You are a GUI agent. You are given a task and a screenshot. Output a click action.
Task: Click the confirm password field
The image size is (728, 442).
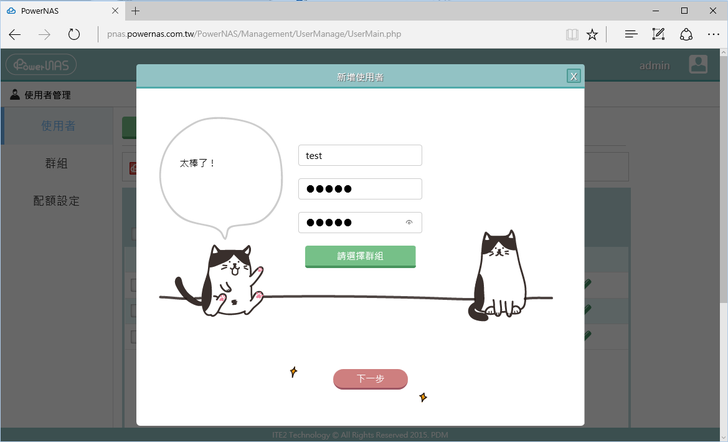[360, 222]
